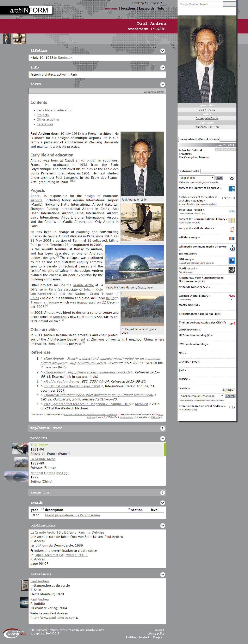Open the facebook link in footer

144,637
